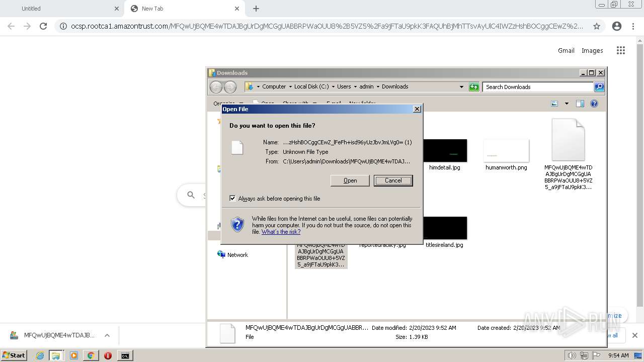Click the site information icon in the address bar
This screenshot has width=644, height=362.
click(63, 26)
